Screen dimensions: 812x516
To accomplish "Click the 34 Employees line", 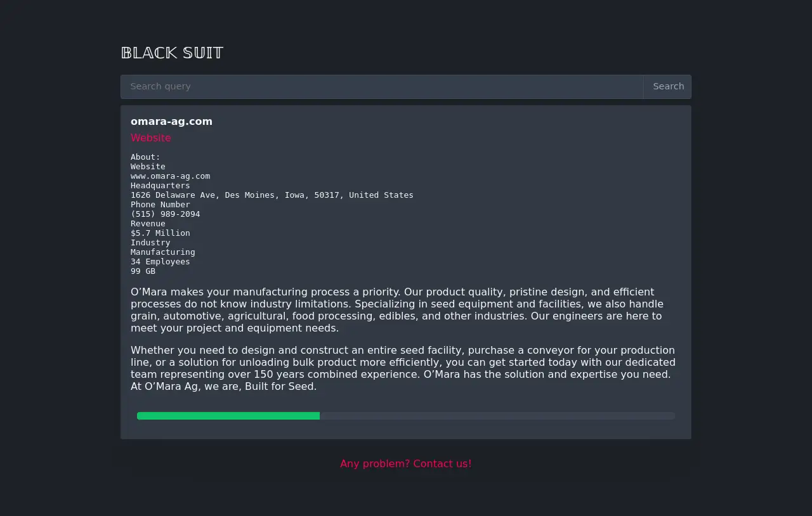I will [x=160, y=262].
